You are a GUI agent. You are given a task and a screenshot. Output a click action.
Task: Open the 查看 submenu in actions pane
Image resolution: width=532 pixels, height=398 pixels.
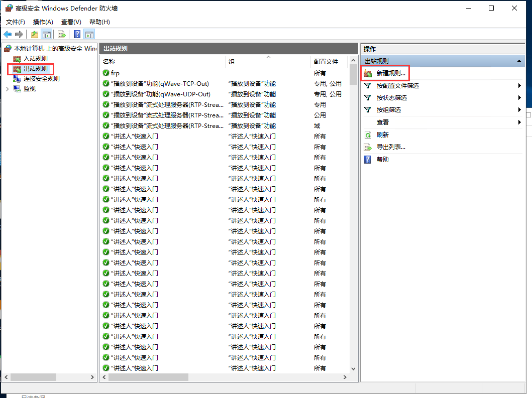click(x=443, y=122)
